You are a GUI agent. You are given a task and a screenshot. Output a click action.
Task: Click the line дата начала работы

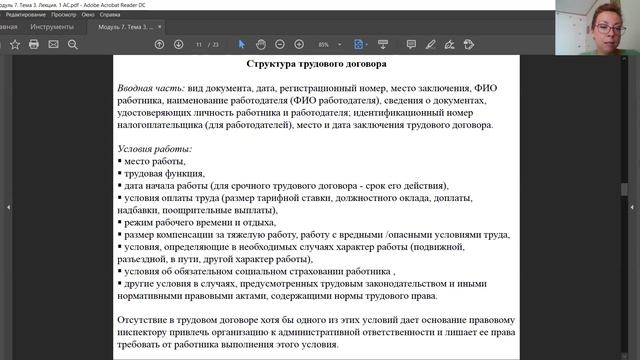[283, 186]
